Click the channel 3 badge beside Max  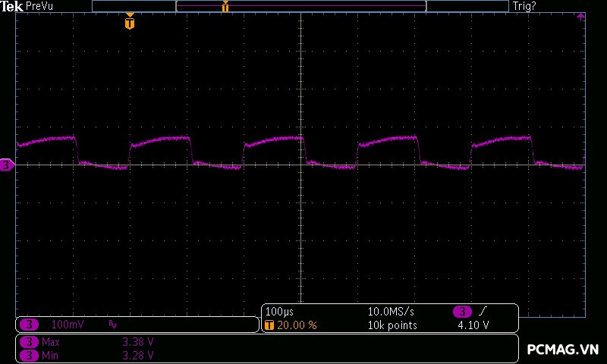point(28,342)
